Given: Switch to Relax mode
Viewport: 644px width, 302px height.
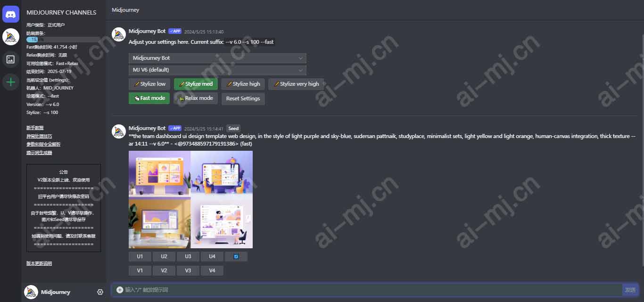Looking at the screenshot, I should click(x=196, y=98).
